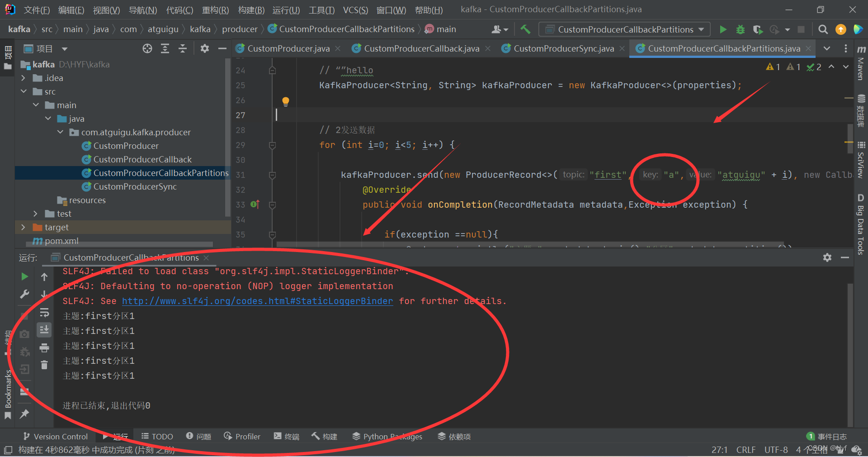The height and width of the screenshot is (457, 868).
Task: Clear console with the trash icon
Action: click(44, 365)
